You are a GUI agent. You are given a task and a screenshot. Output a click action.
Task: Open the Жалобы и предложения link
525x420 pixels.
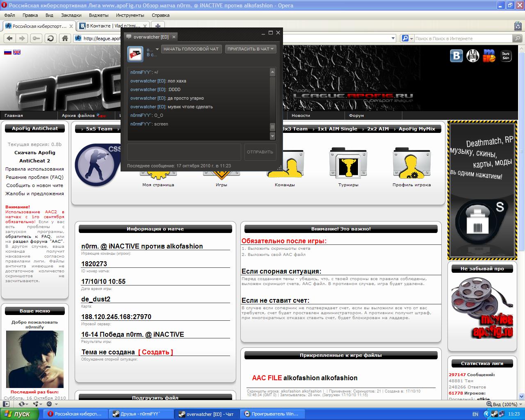click(x=35, y=194)
